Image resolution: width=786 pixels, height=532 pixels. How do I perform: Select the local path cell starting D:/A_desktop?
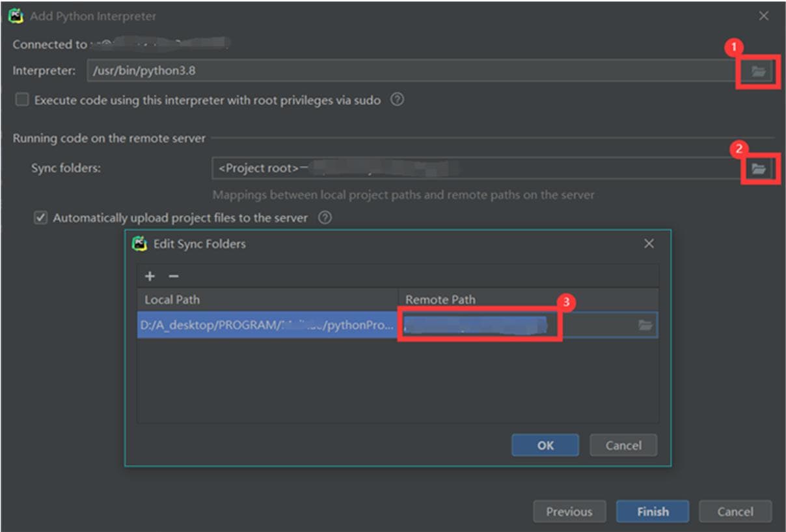[x=267, y=325]
